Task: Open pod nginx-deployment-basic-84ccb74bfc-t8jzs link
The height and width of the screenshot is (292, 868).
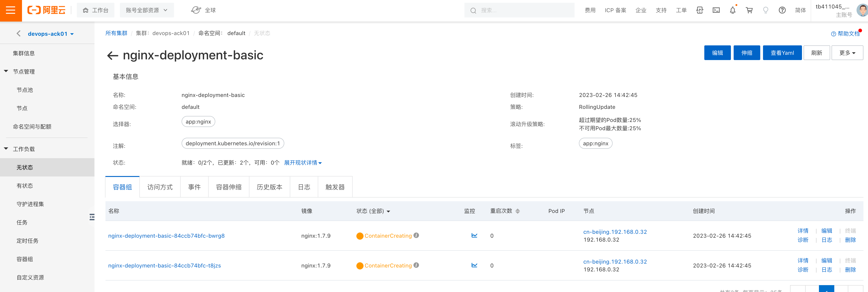Action: point(164,265)
